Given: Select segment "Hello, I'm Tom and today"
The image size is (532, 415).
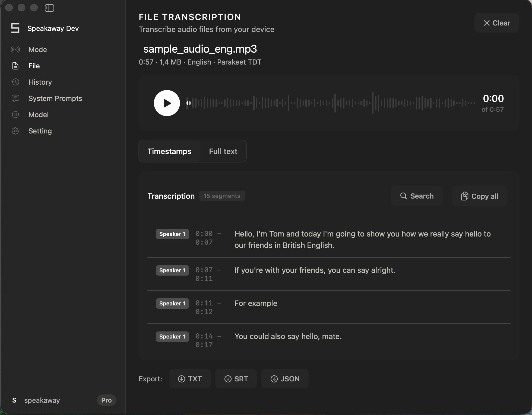Looking at the screenshot, I should pos(363,240).
